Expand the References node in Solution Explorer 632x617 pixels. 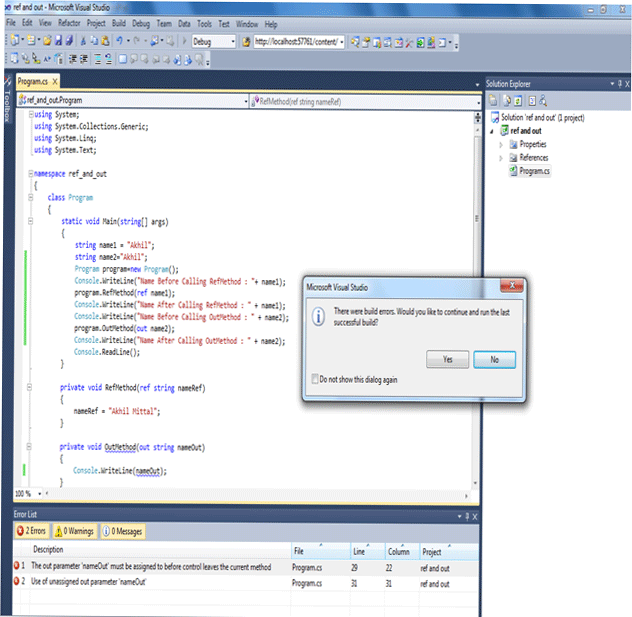tap(501, 158)
